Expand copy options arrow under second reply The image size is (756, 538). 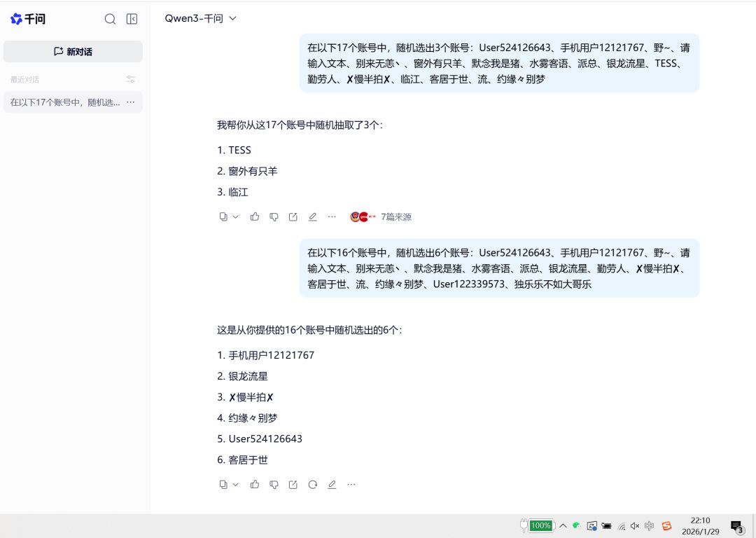(236, 485)
